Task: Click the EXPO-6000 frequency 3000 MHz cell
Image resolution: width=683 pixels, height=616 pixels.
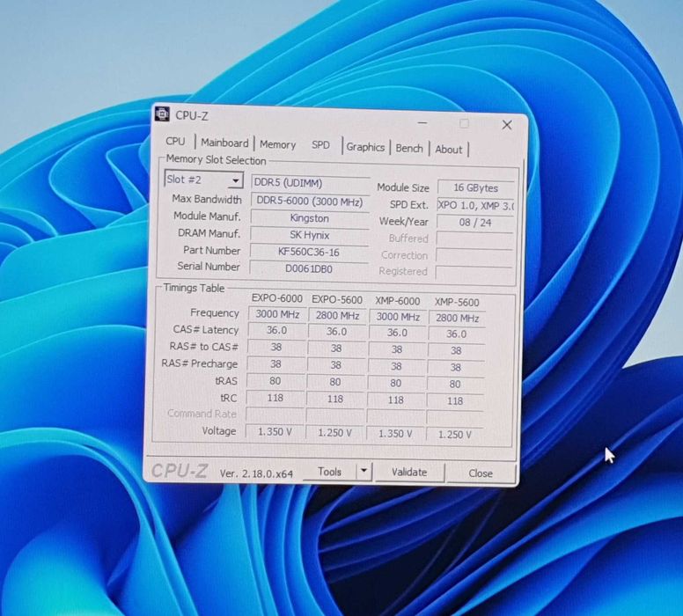Action: [277, 314]
